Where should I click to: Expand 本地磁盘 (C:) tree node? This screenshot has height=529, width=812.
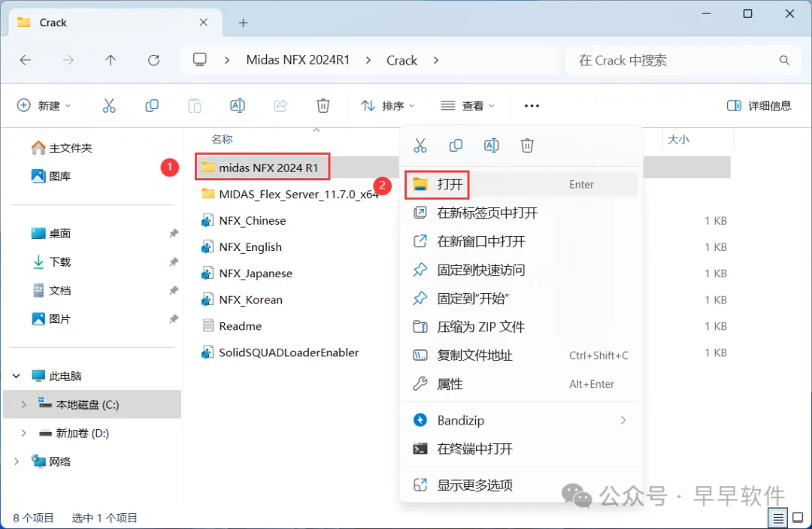[x=24, y=404]
